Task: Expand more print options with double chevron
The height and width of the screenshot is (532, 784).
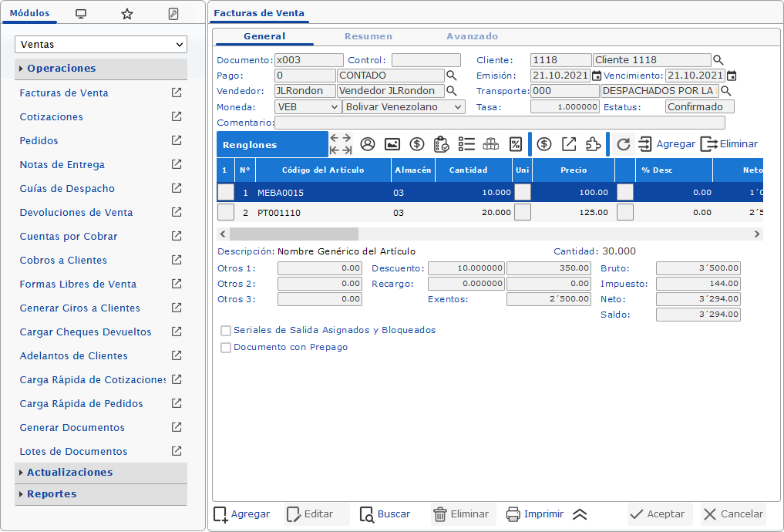Action: click(x=580, y=514)
